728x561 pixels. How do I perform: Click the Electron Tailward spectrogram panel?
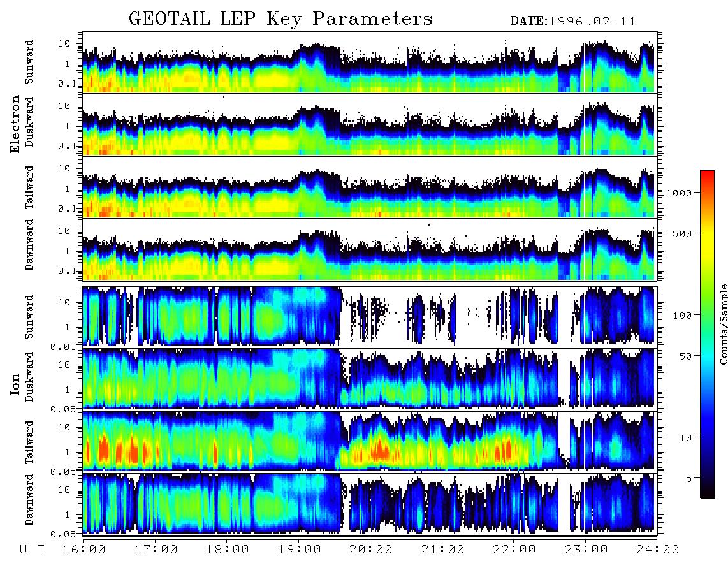[370, 187]
